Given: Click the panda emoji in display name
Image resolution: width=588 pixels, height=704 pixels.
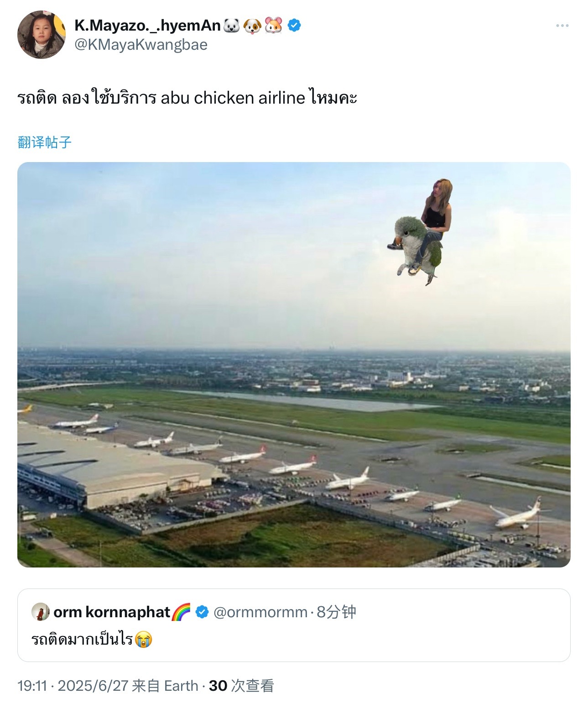Looking at the screenshot, I should (232, 26).
